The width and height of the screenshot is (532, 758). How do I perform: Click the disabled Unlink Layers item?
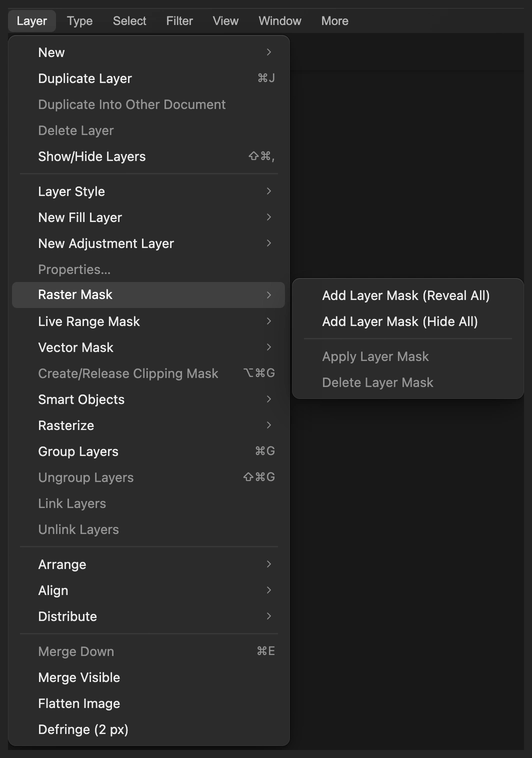[148, 529]
